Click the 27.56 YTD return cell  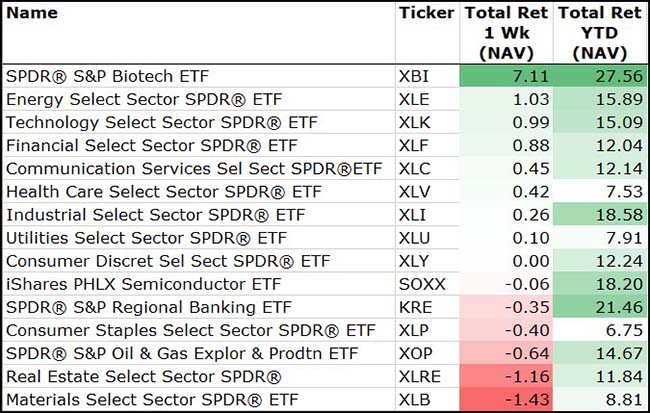(x=599, y=76)
